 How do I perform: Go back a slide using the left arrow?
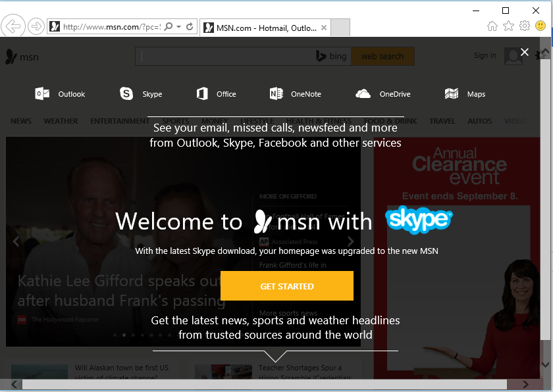[14, 241]
